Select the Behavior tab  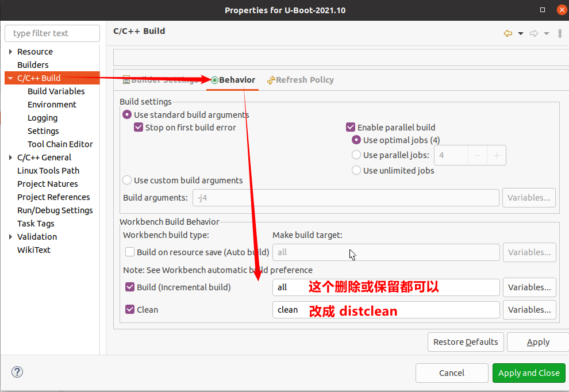(233, 80)
